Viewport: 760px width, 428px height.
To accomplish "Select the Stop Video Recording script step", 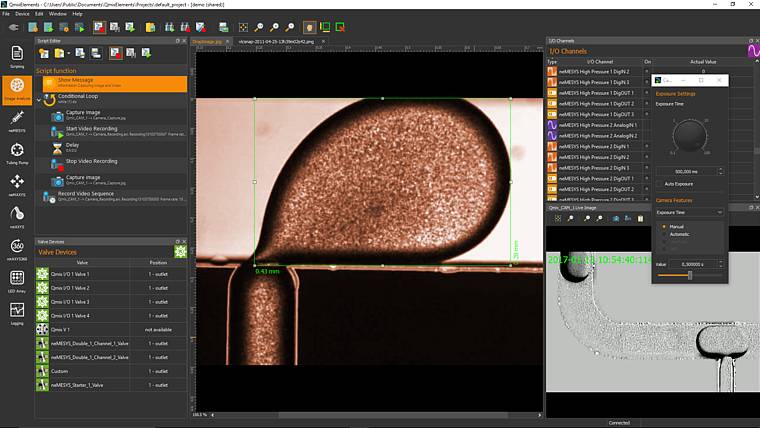I will [x=119, y=164].
